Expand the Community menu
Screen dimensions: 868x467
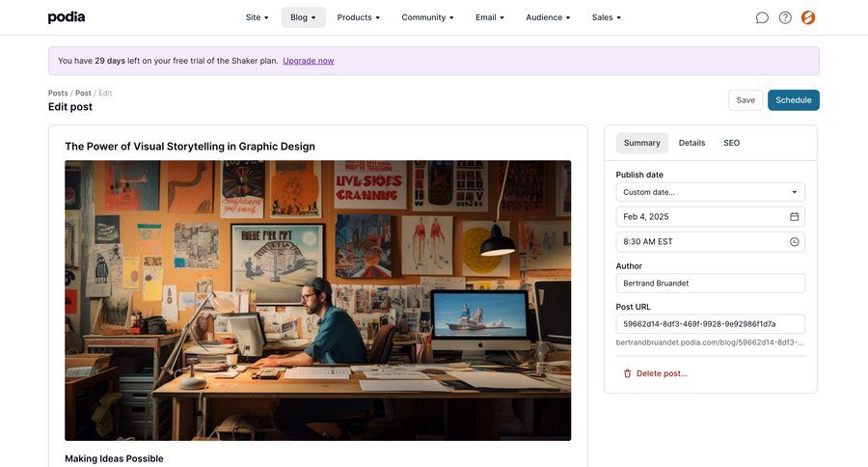pyautogui.click(x=427, y=17)
